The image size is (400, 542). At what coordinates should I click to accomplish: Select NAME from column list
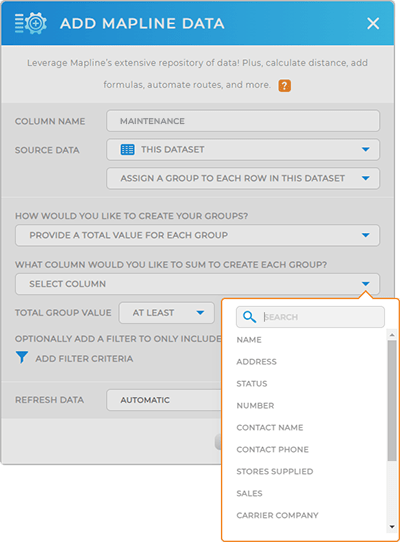(249, 340)
